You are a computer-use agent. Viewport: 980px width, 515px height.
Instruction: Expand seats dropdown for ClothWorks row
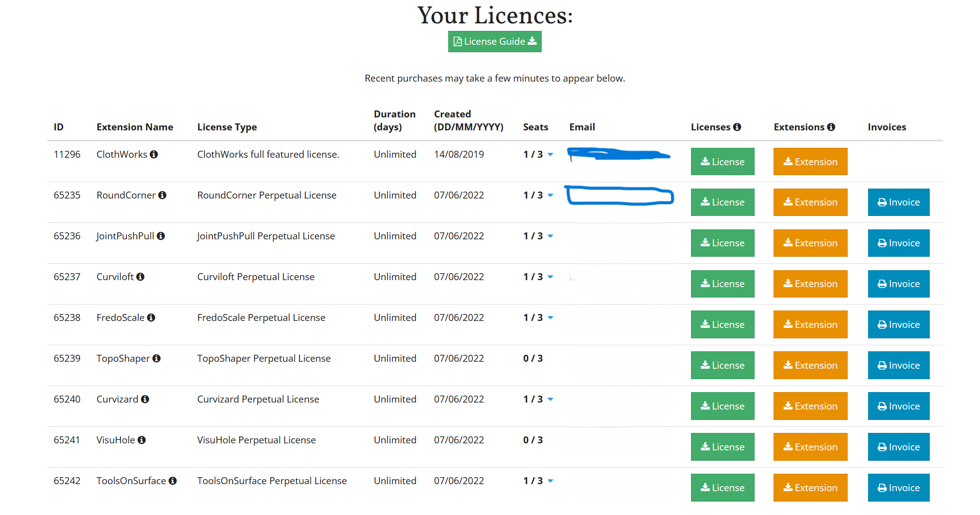coord(550,155)
